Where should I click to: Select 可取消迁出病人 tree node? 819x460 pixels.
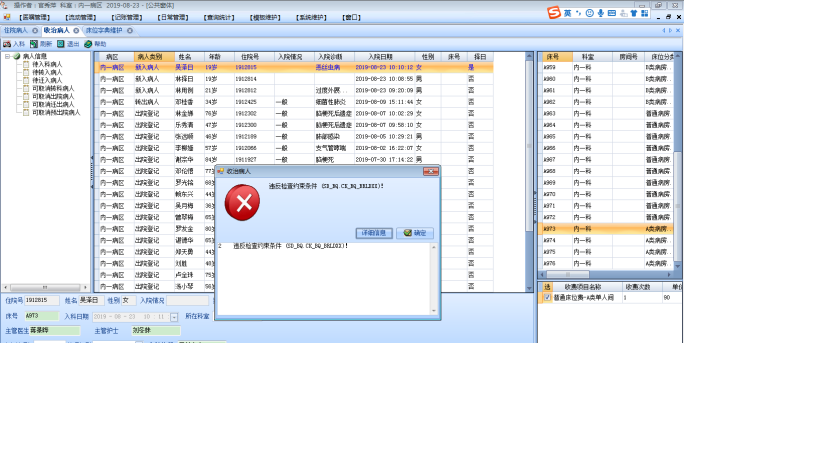coord(53,104)
